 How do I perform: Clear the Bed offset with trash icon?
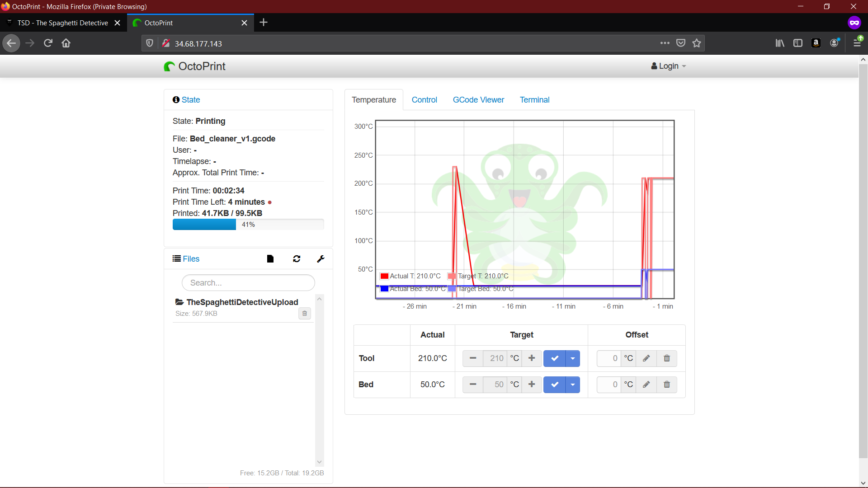(667, 385)
